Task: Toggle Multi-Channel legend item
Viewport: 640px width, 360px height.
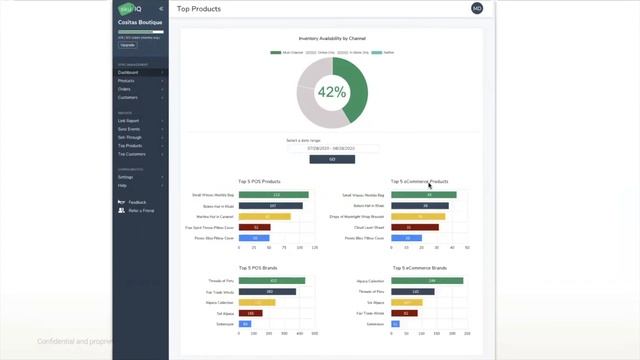Action: pos(287,53)
